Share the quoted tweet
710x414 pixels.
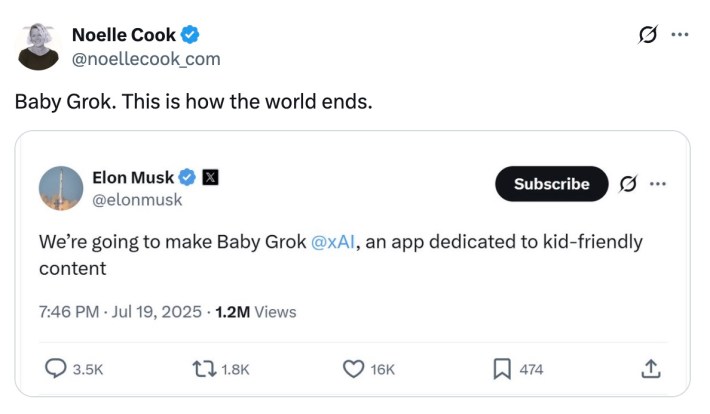tap(650, 369)
